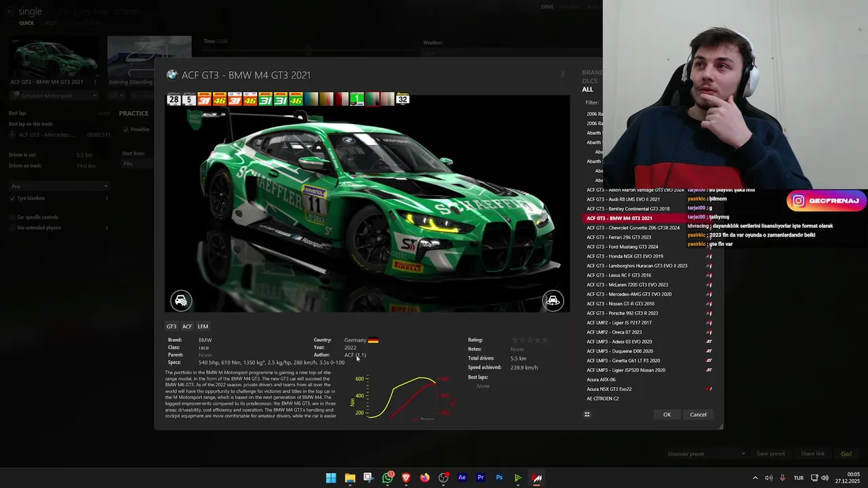Select ACF GT3 - Ford Mustang GT3 2024
The image size is (868, 488).
tap(649, 247)
